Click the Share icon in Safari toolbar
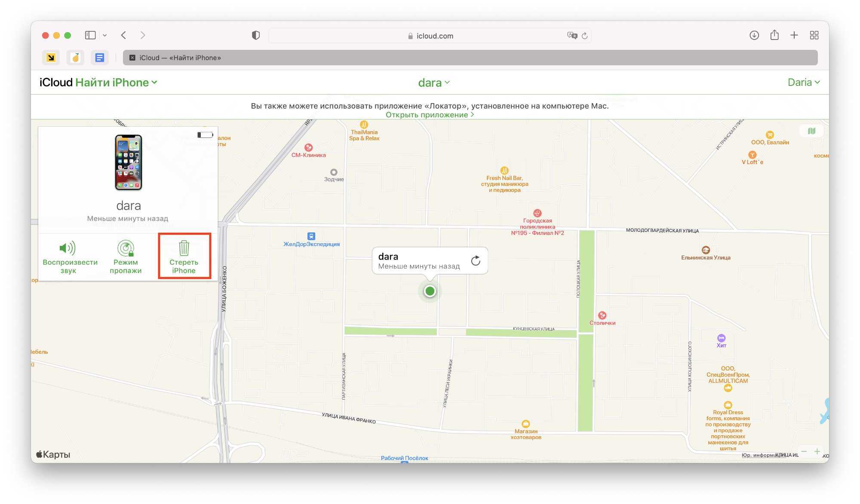The height and width of the screenshot is (504, 860). [774, 36]
